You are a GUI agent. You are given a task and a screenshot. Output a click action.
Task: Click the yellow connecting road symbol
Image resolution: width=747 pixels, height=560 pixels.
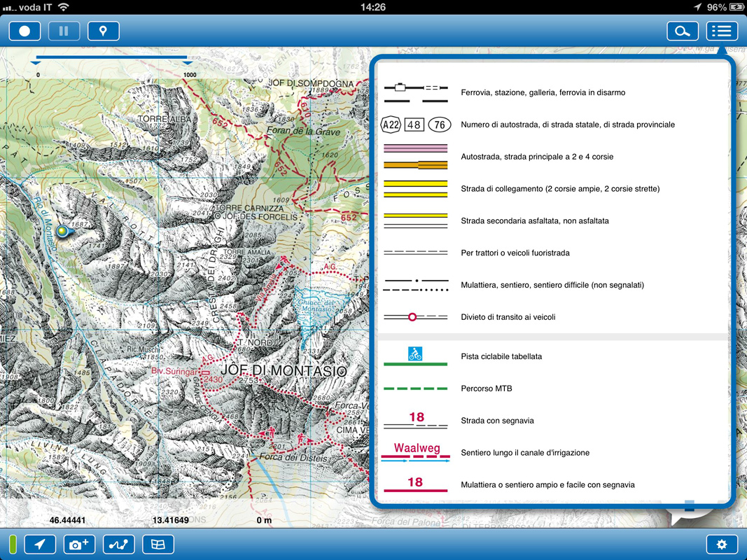[415, 188]
